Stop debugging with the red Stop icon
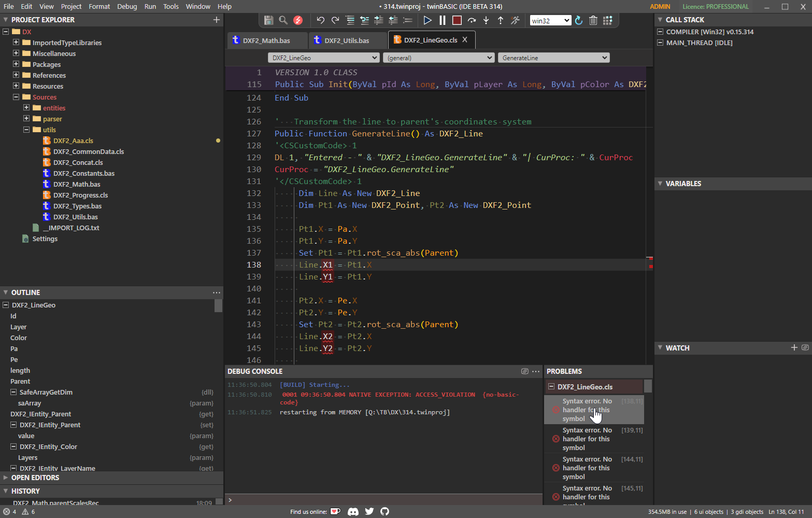This screenshot has height=518, width=812. pyautogui.click(x=457, y=20)
